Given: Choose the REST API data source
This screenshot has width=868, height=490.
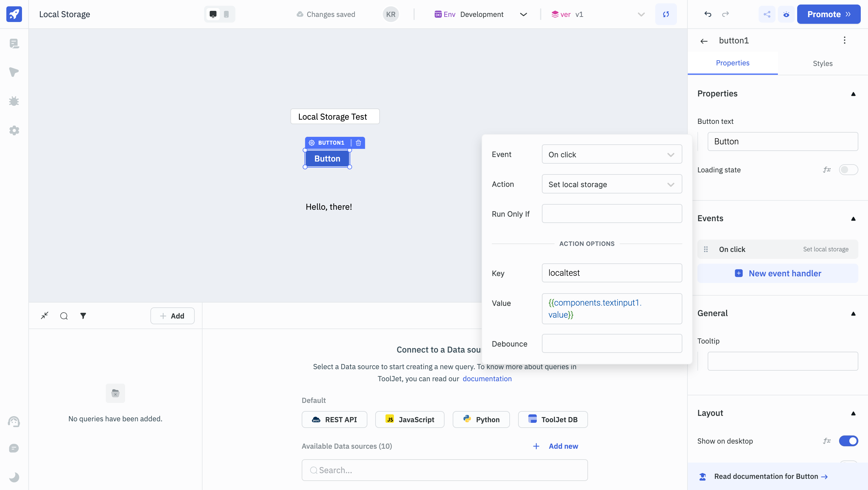Looking at the screenshot, I should click(x=334, y=419).
